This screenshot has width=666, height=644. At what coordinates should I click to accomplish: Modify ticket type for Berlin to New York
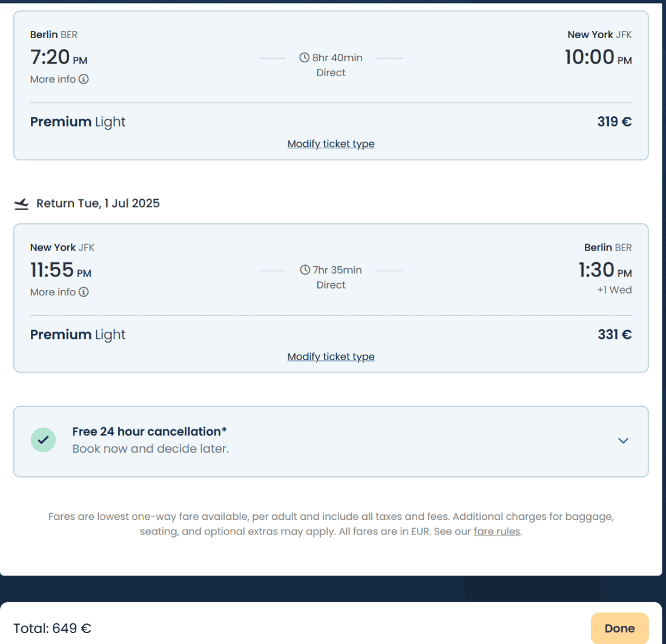(x=331, y=144)
